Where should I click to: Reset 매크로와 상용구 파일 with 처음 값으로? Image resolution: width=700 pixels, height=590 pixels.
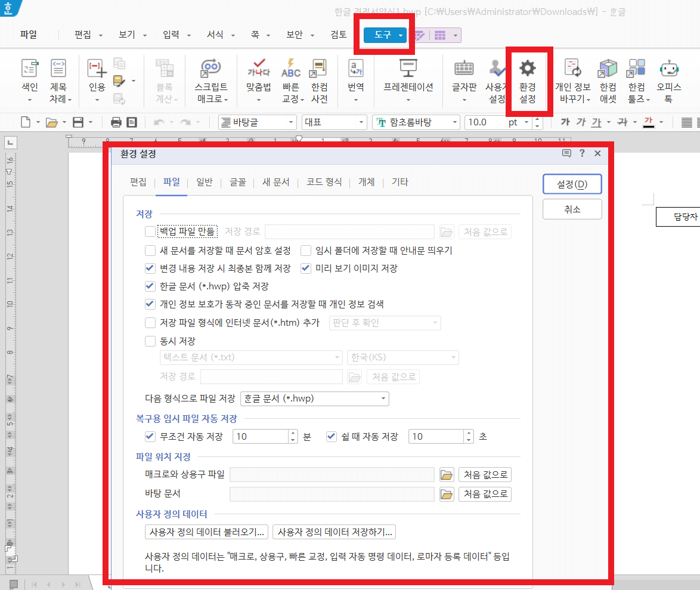(485, 475)
